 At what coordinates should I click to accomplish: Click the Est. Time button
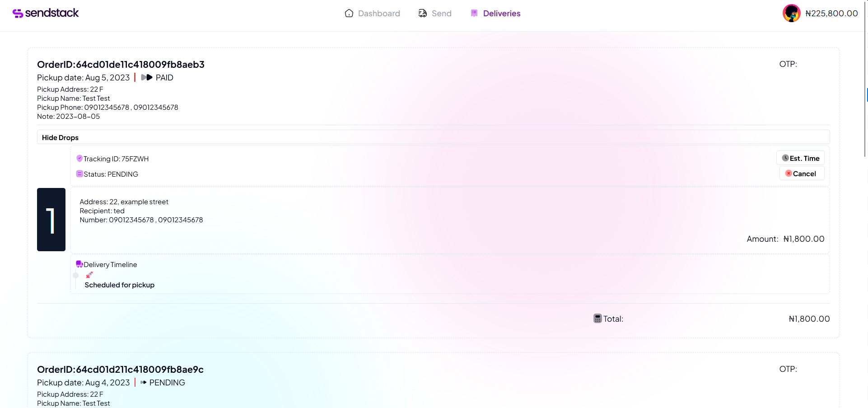coord(800,158)
